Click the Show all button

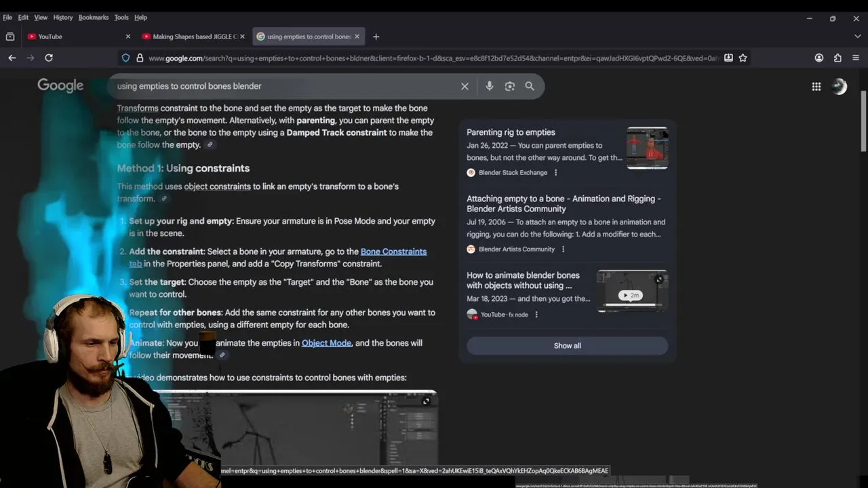pos(567,346)
